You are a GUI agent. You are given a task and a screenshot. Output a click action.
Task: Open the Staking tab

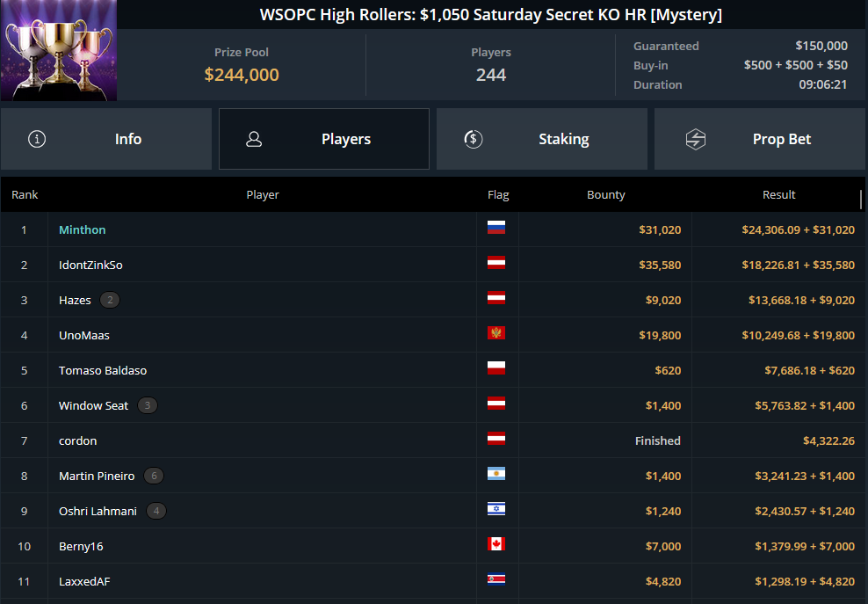(x=563, y=138)
